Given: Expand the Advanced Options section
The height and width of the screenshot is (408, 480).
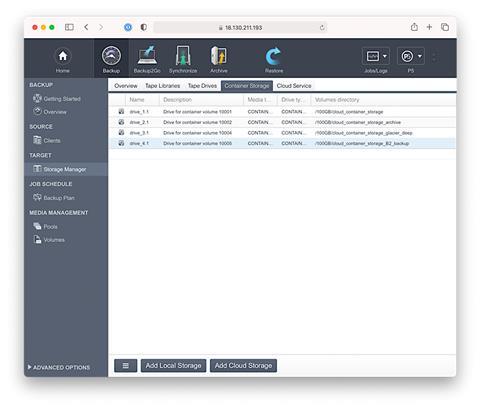Looking at the screenshot, I should pos(59,367).
